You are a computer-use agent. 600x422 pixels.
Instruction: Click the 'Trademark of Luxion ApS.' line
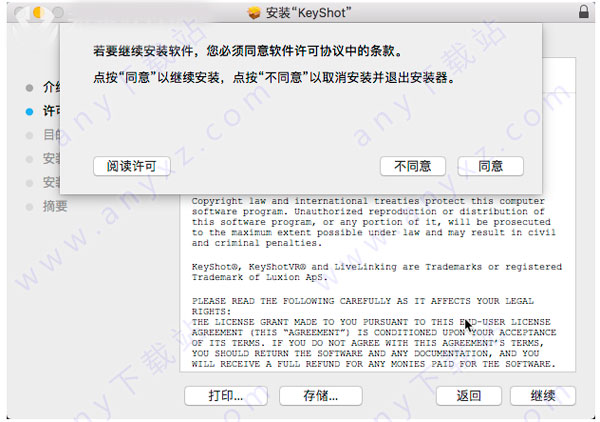259,277
